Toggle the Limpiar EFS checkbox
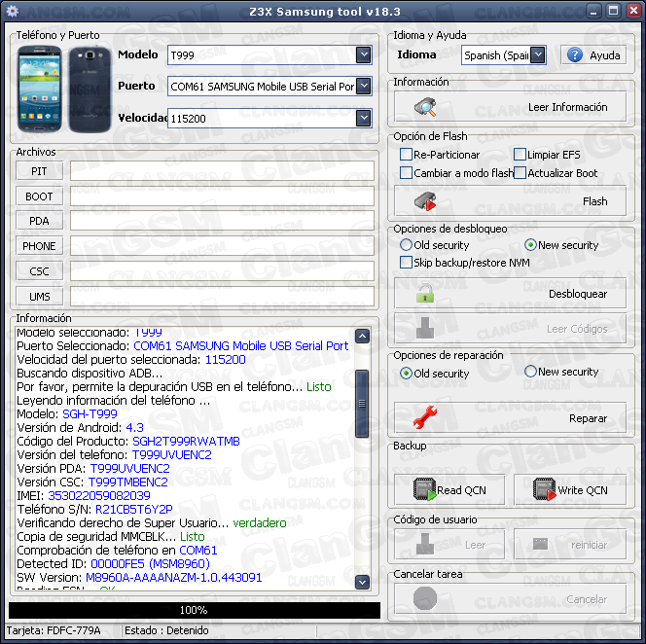This screenshot has width=646, height=644. pyautogui.click(x=520, y=155)
